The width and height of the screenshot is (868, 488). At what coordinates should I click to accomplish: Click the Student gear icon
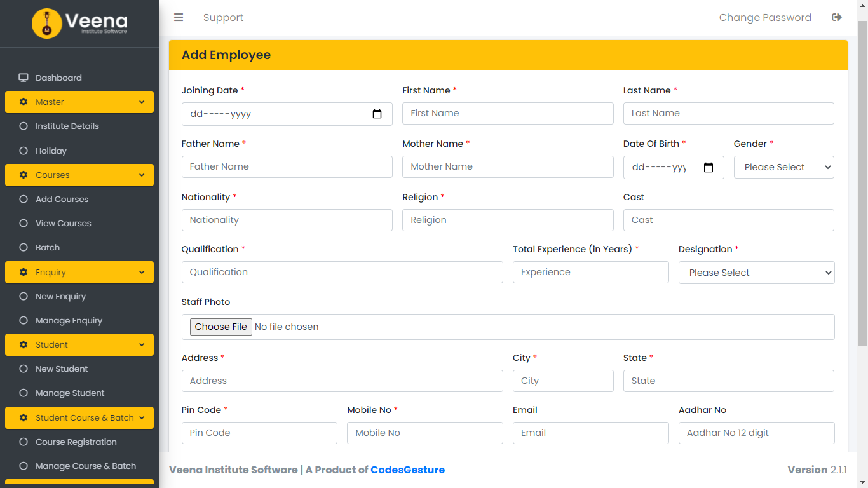(24, 344)
